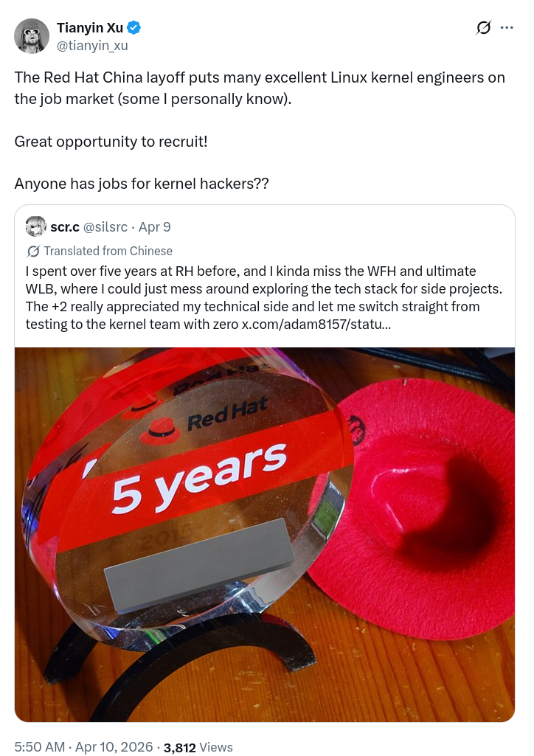Click the @silsrc handle
Viewport: 534px width, 756px height.
click(105, 226)
